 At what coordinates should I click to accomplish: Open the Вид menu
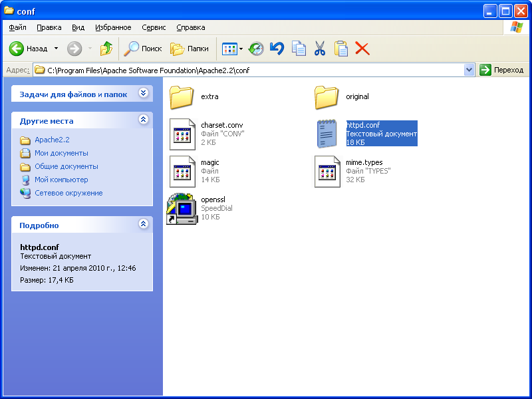click(x=78, y=27)
